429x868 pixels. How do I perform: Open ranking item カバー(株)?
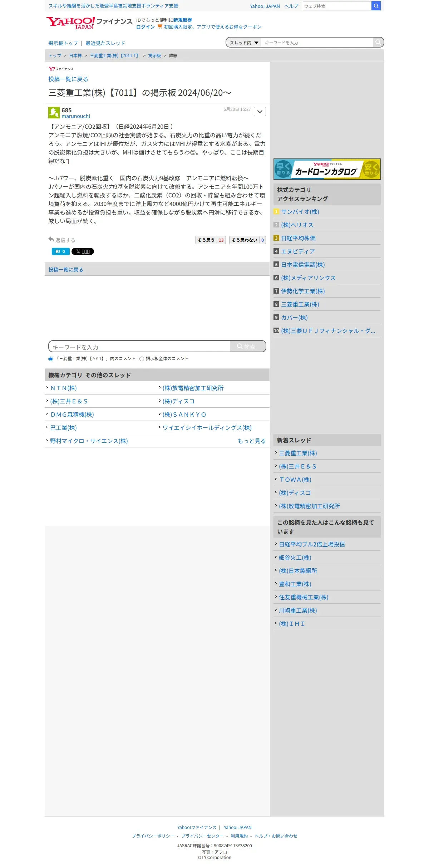(294, 318)
